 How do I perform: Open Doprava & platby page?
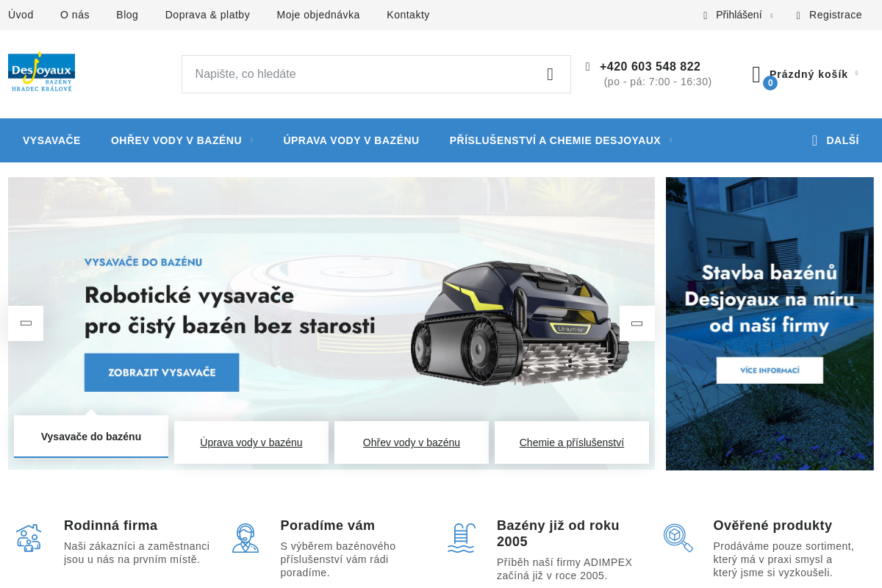tap(207, 15)
